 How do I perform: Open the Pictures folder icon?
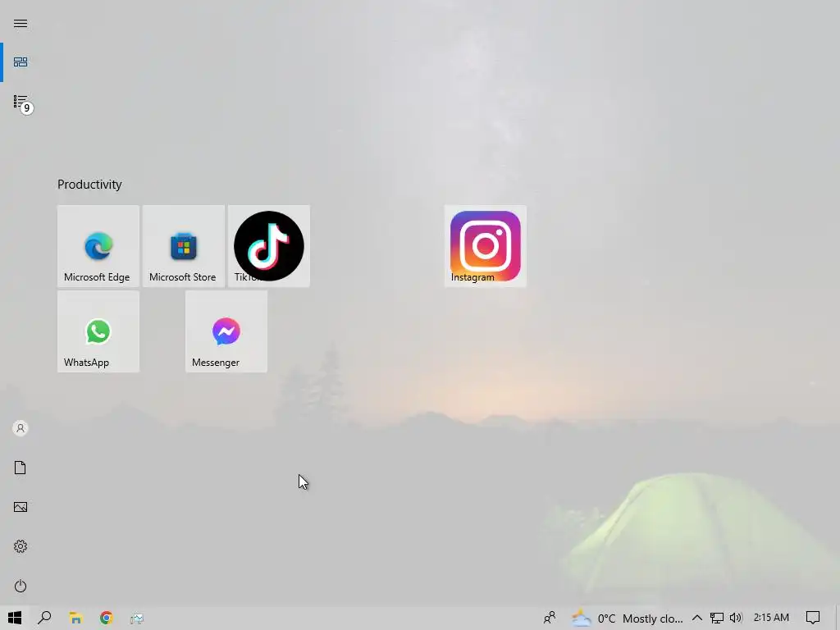[x=21, y=507]
